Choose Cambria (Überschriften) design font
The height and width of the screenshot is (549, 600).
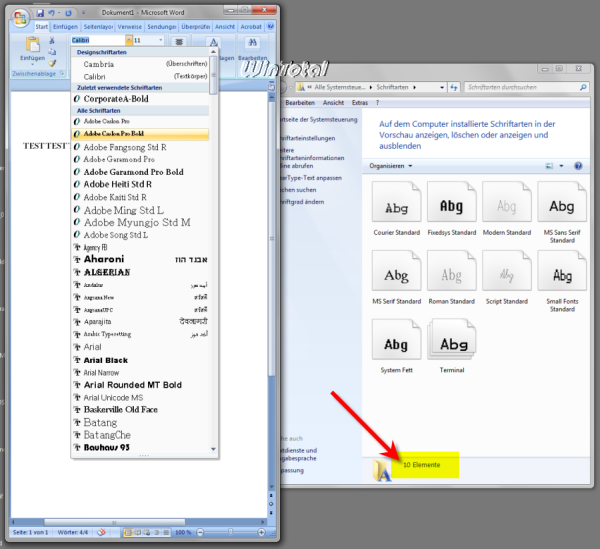pyautogui.click(x=140, y=64)
